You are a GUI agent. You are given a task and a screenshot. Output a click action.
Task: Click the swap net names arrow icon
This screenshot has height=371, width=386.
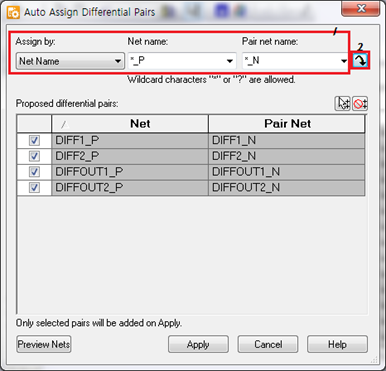tap(360, 61)
